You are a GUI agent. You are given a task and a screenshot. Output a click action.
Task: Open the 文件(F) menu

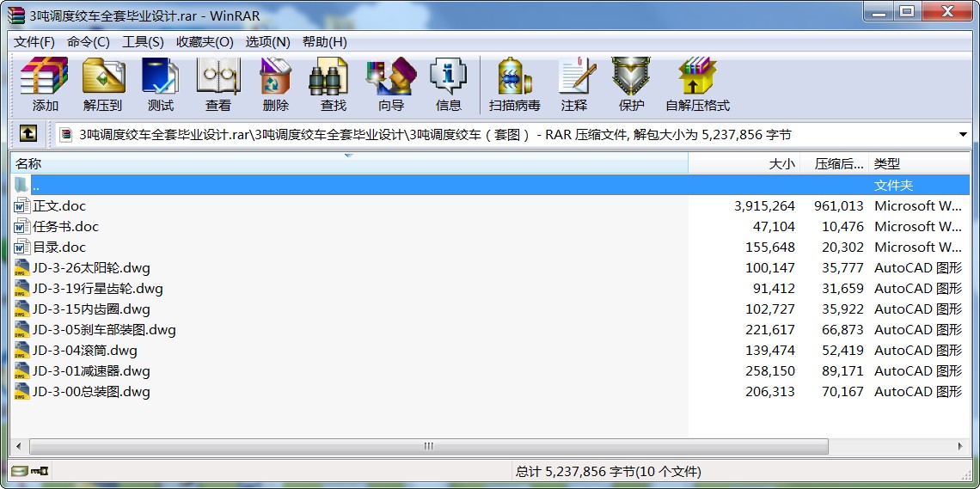pyautogui.click(x=34, y=42)
